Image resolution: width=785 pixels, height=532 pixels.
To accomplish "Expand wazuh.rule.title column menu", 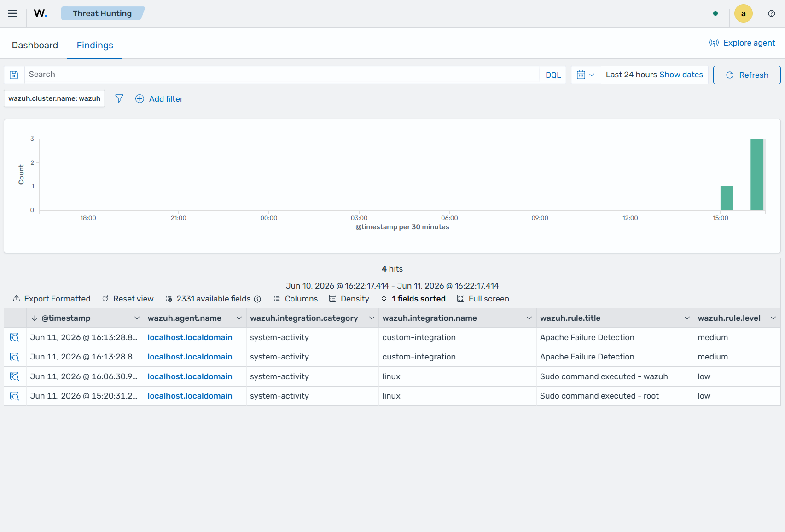I will (x=687, y=318).
